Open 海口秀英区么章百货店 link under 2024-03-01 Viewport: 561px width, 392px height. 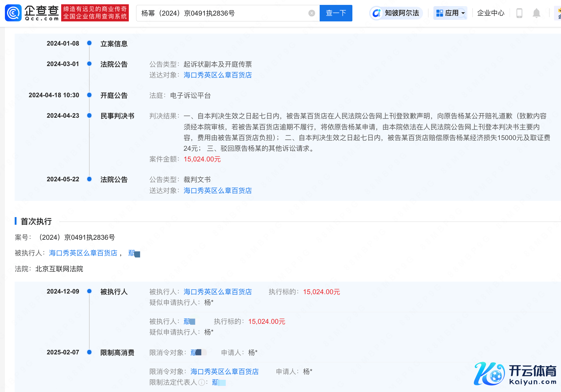(x=217, y=75)
